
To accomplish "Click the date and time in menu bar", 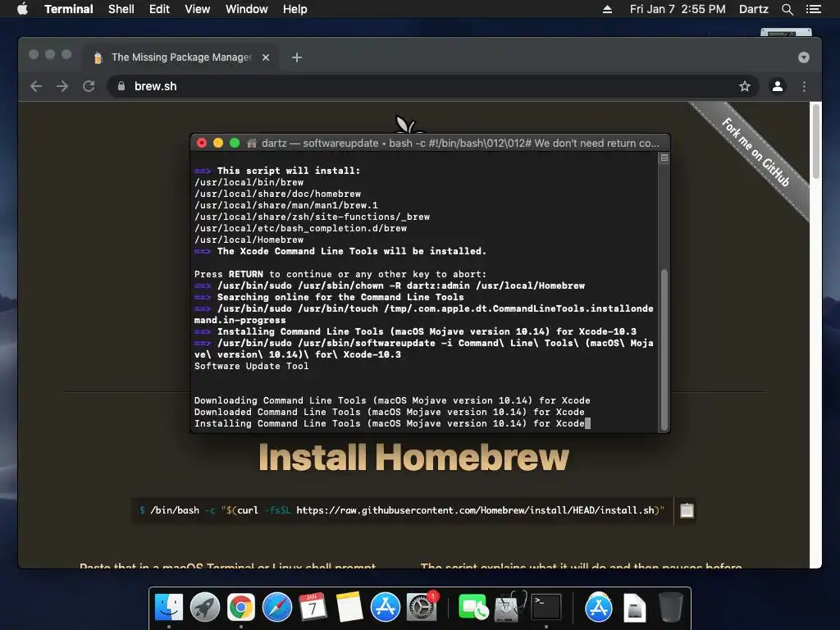I will [678, 9].
